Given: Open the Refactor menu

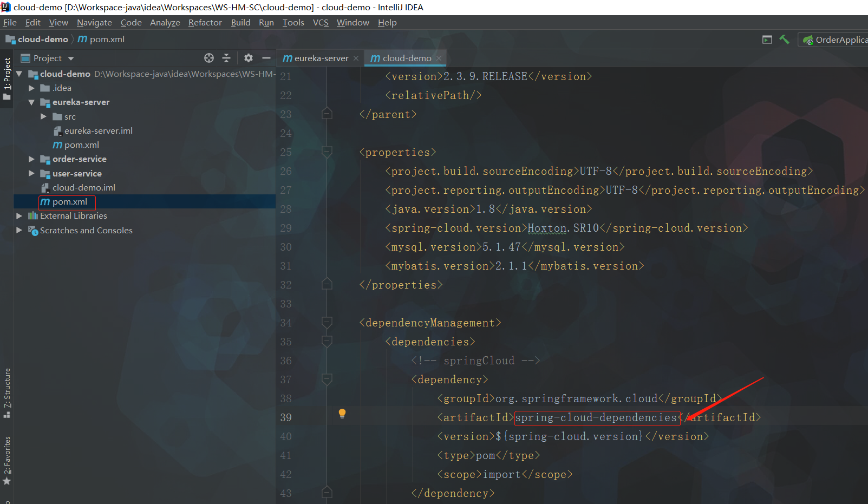Looking at the screenshot, I should pyautogui.click(x=205, y=22).
